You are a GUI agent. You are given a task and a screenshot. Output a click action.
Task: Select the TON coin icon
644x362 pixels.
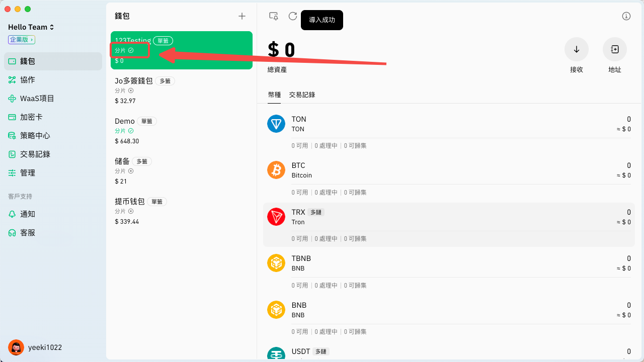(x=276, y=124)
